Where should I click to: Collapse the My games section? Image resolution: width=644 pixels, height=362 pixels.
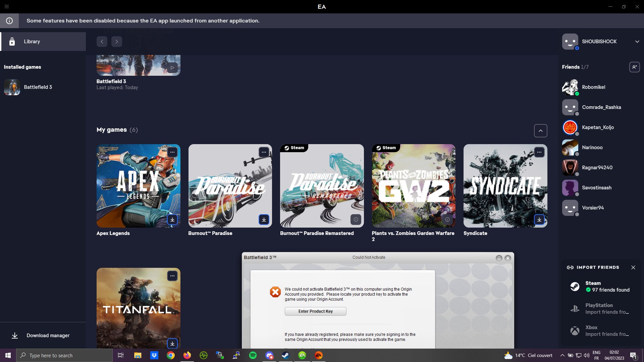tap(540, 131)
